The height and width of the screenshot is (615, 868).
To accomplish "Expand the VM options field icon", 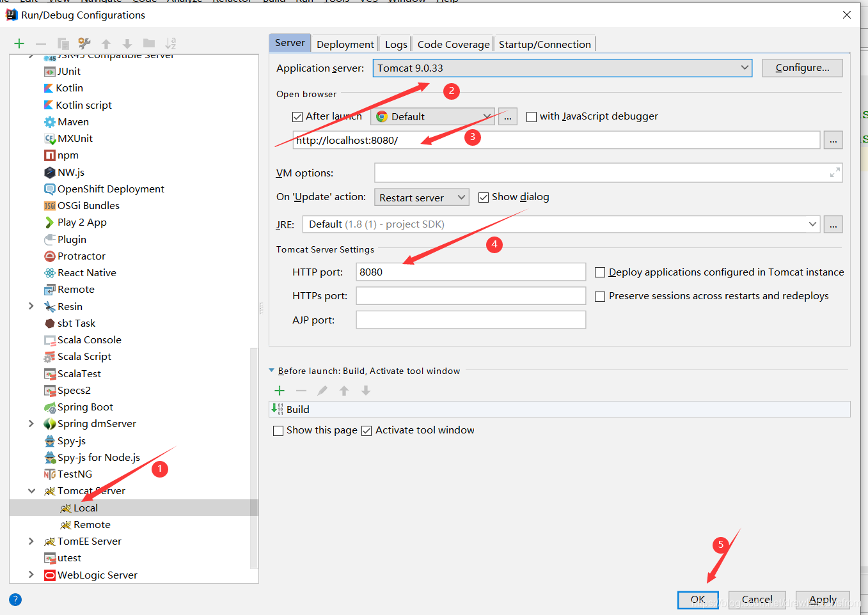I will 835,173.
